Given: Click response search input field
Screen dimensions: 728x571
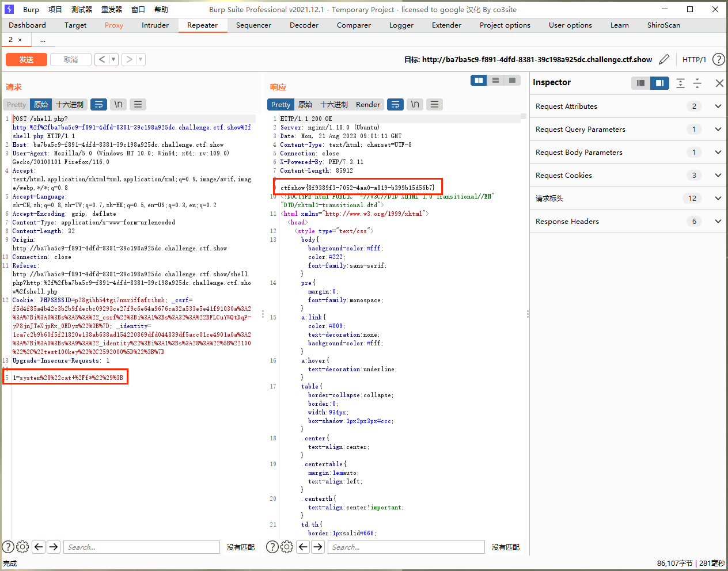Looking at the screenshot, I should (406, 547).
